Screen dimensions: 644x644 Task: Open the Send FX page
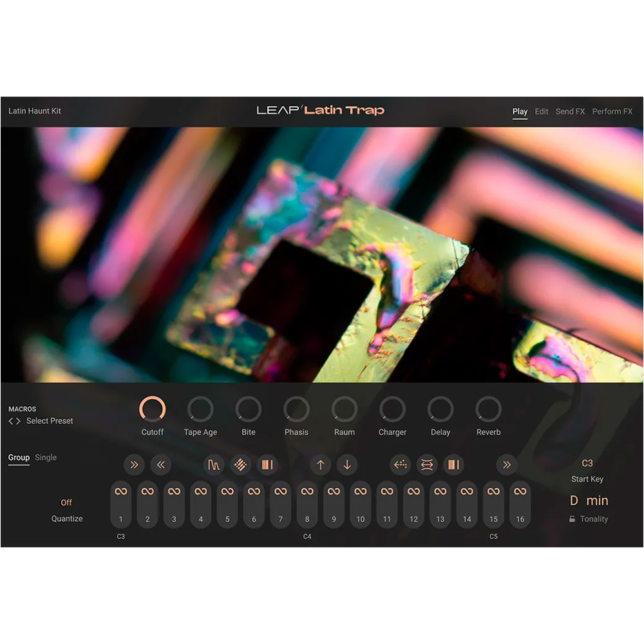click(x=569, y=111)
